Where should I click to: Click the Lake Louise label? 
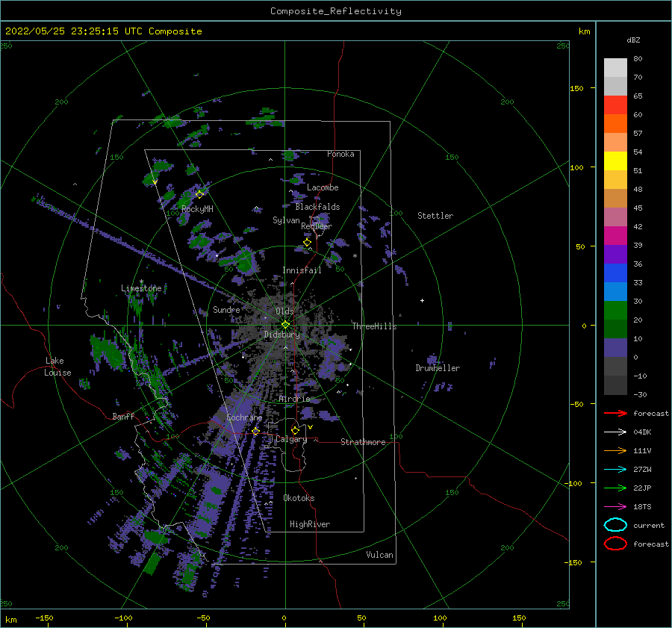pos(57,367)
